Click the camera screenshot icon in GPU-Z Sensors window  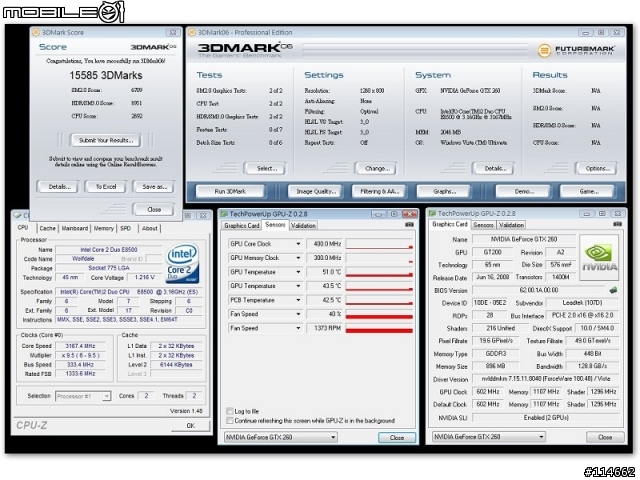[x=409, y=225]
